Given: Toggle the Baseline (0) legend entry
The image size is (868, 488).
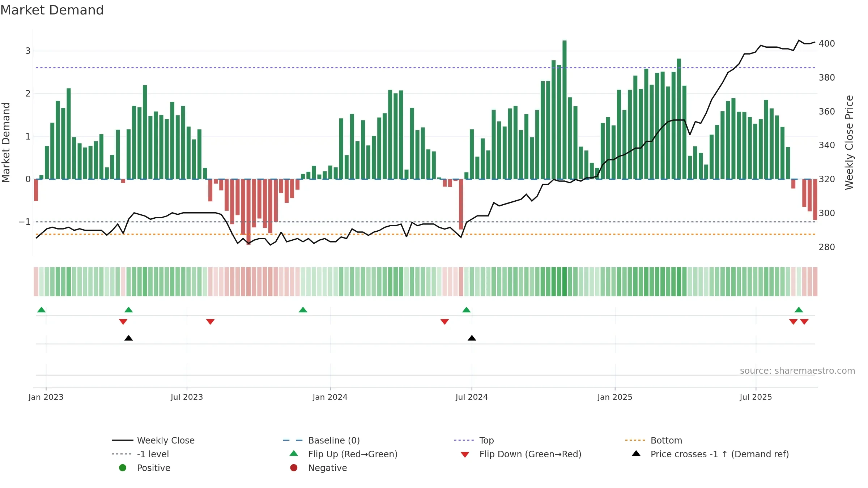Looking at the screenshot, I should click(321, 440).
